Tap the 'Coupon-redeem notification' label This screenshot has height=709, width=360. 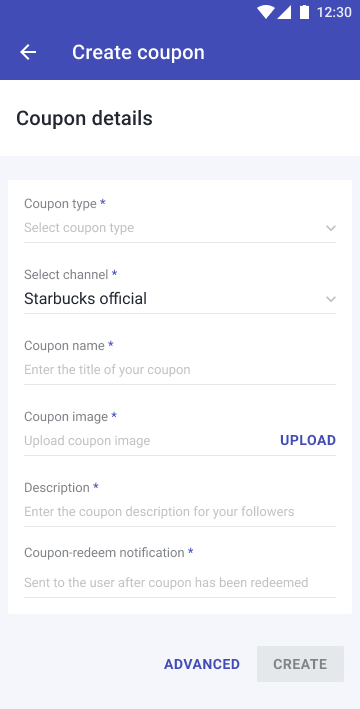(x=104, y=553)
